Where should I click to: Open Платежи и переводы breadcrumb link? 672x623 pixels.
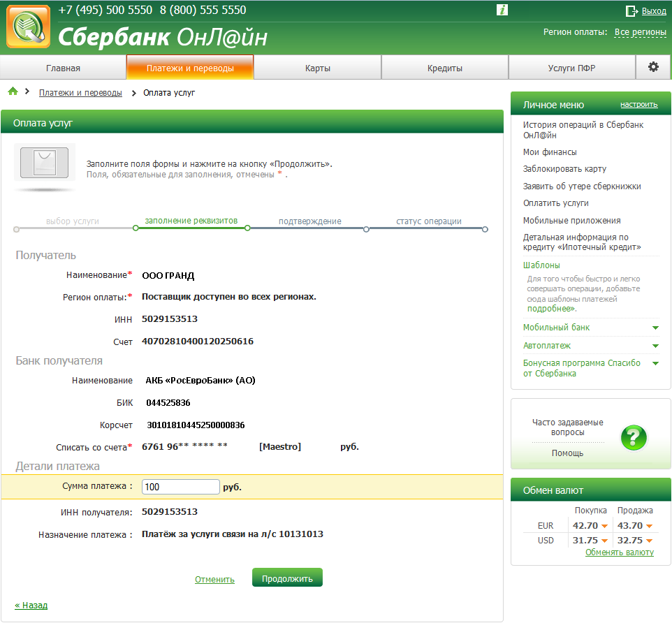[x=80, y=93]
